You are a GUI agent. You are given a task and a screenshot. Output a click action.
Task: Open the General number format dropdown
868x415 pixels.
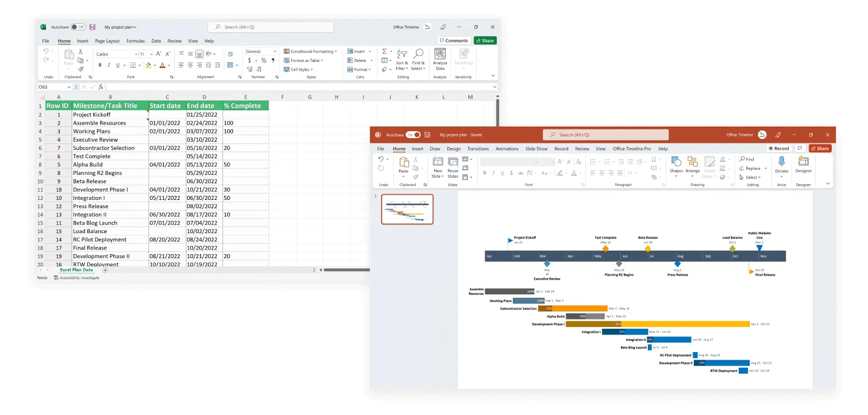(x=260, y=52)
